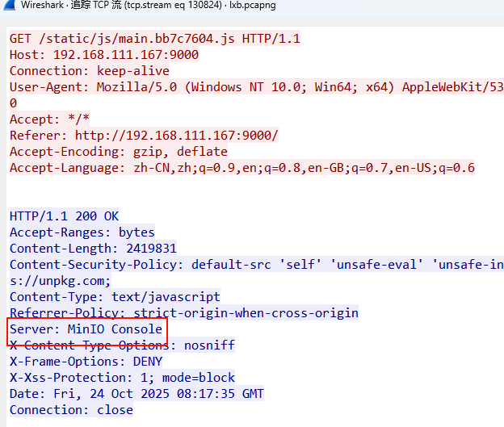Click the Content-Length: 2419831 line

click(92, 249)
